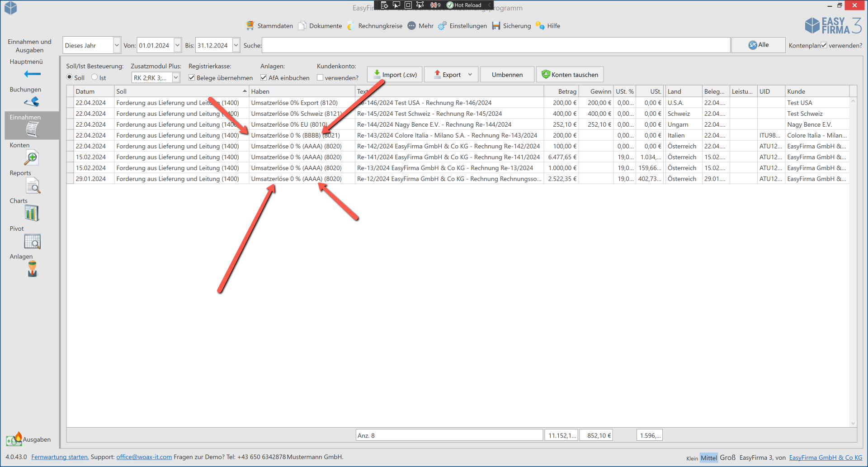Screen dimensions: 868x467
Task: Open the EasyFirma GmbH & Co KG link
Action: [x=826, y=457]
